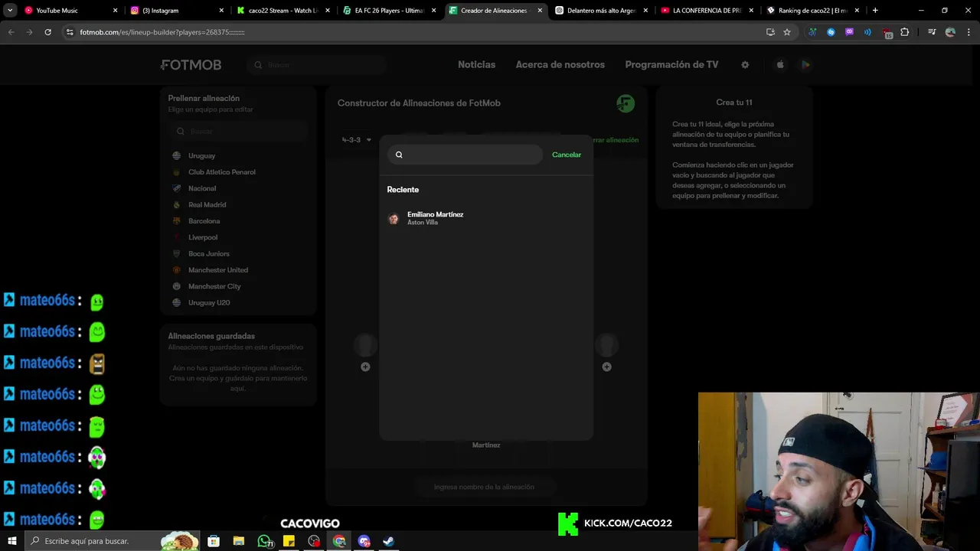Select Emiliano Martínez from recent players
The height and width of the screenshot is (551, 980).
click(486, 219)
